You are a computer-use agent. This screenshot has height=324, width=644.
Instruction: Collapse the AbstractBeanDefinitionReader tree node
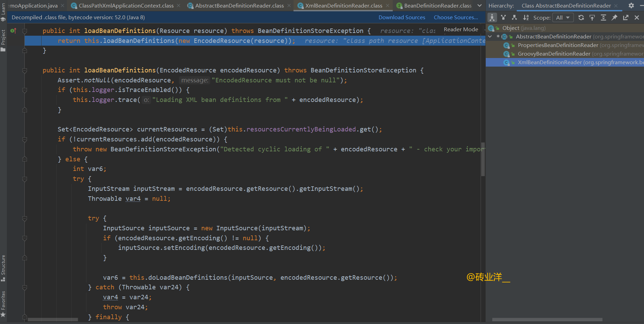point(490,36)
